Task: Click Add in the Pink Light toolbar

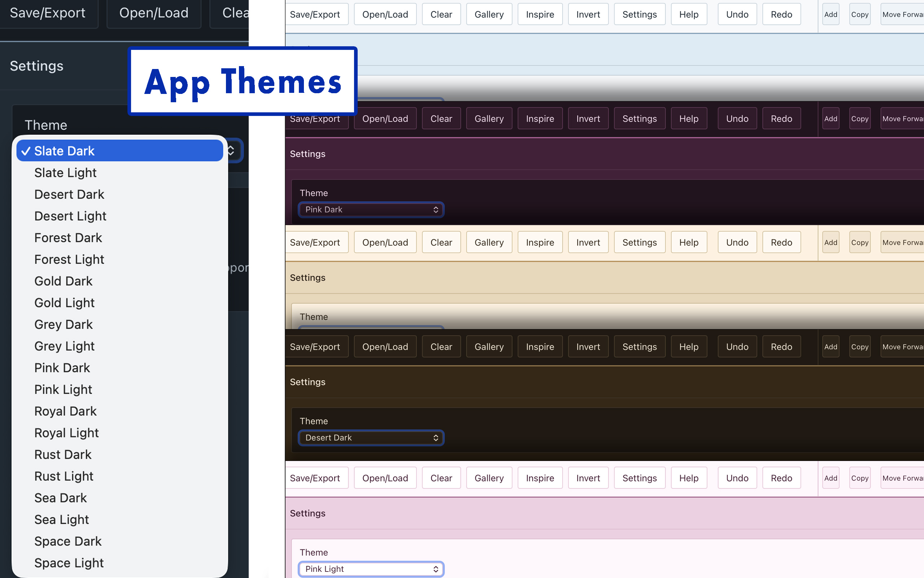Action: [831, 478]
